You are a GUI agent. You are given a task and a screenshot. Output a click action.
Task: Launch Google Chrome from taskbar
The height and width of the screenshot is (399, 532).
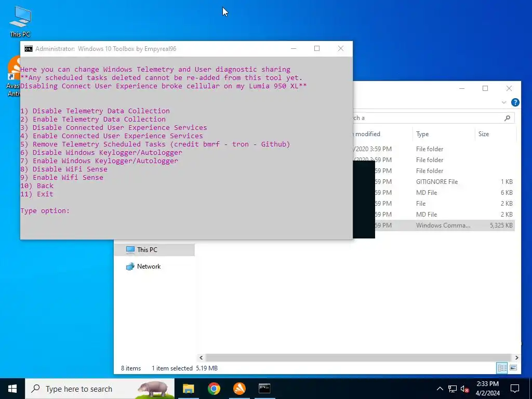214,389
